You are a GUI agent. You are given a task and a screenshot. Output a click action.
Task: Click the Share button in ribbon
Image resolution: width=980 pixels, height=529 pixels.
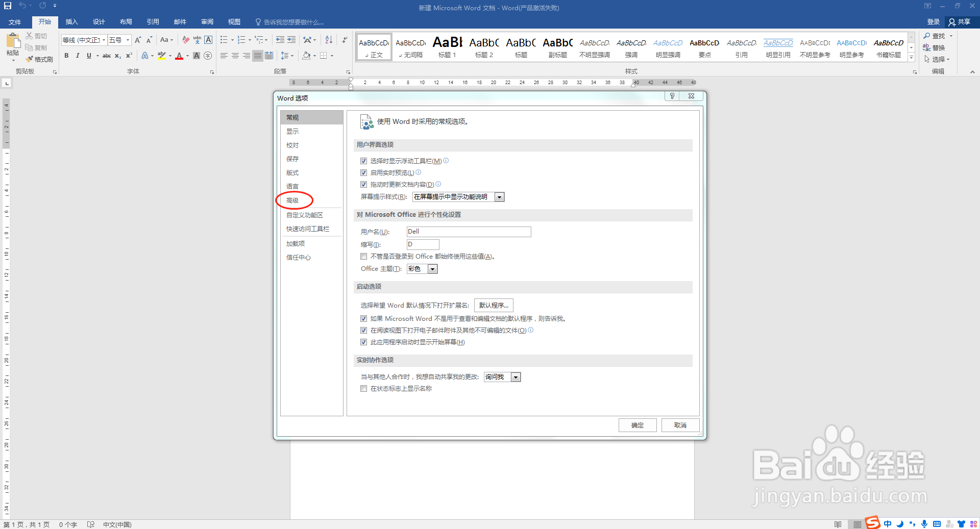coord(960,22)
